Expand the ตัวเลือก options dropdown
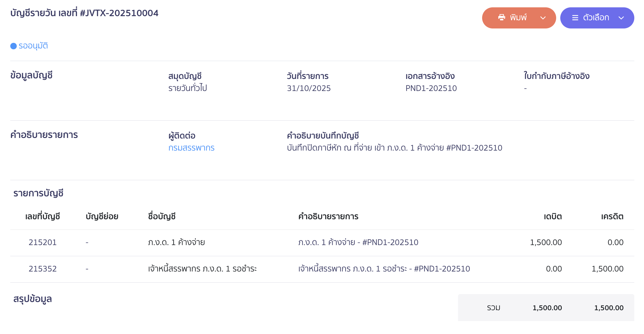The height and width of the screenshot is (334, 644). coord(622,18)
